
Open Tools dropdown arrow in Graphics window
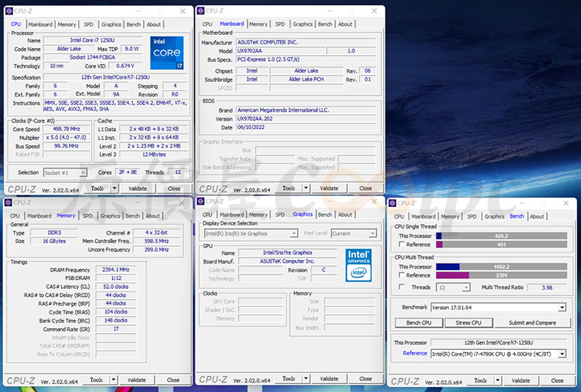pos(306,379)
